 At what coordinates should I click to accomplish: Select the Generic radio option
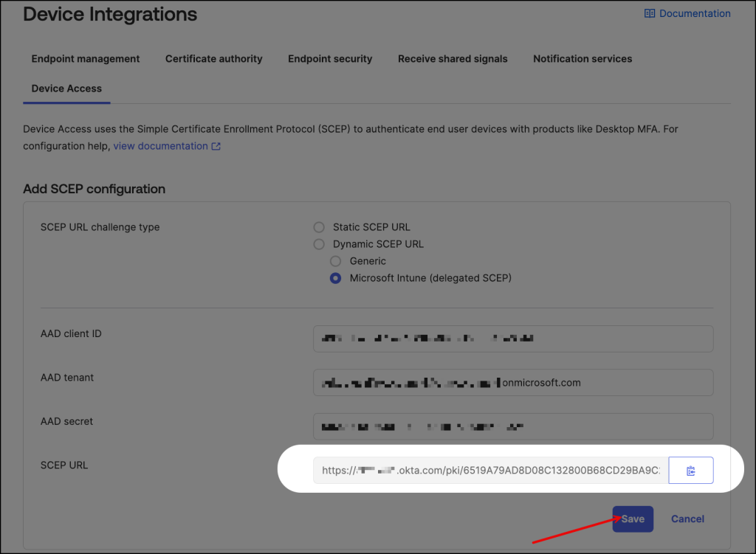click(x=336, y=261)
